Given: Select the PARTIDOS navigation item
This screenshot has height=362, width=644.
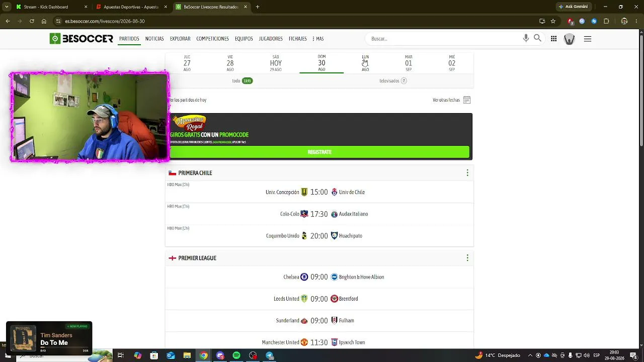Looking at the screenshot, I should [129, 39].
